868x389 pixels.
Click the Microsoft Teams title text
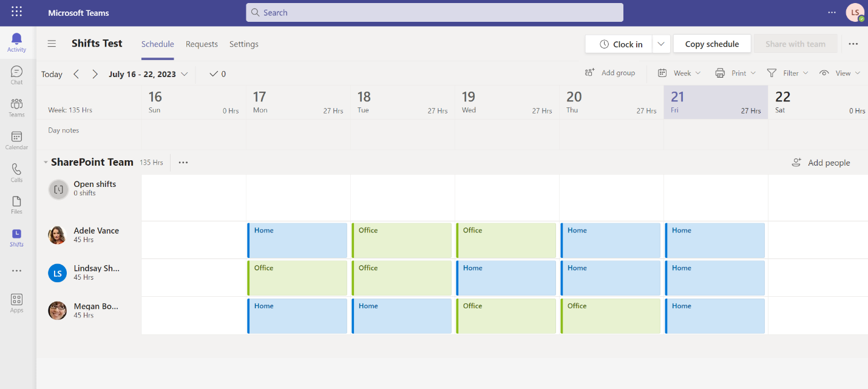[79, 13]
